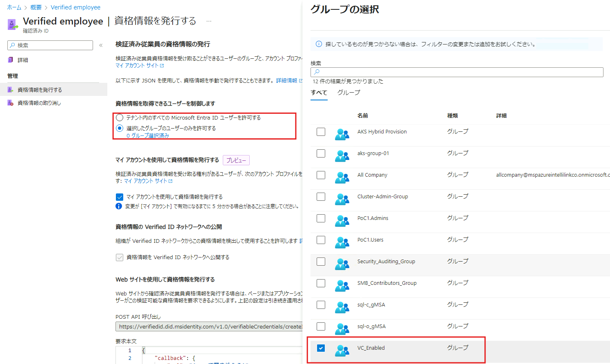Open the 詳細情報 link
The height and width of the screenshot is (364, 610).
(x=289, y=80)
